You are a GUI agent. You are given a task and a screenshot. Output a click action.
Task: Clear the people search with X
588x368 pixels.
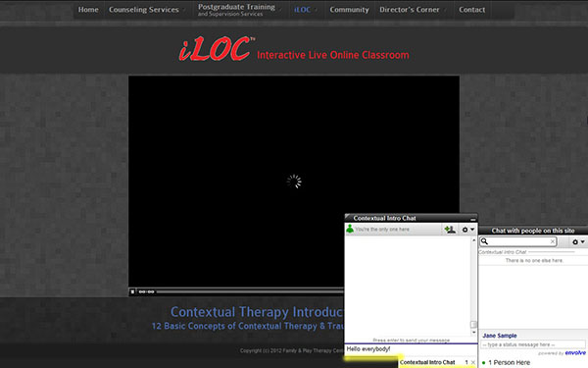point(553,241)
